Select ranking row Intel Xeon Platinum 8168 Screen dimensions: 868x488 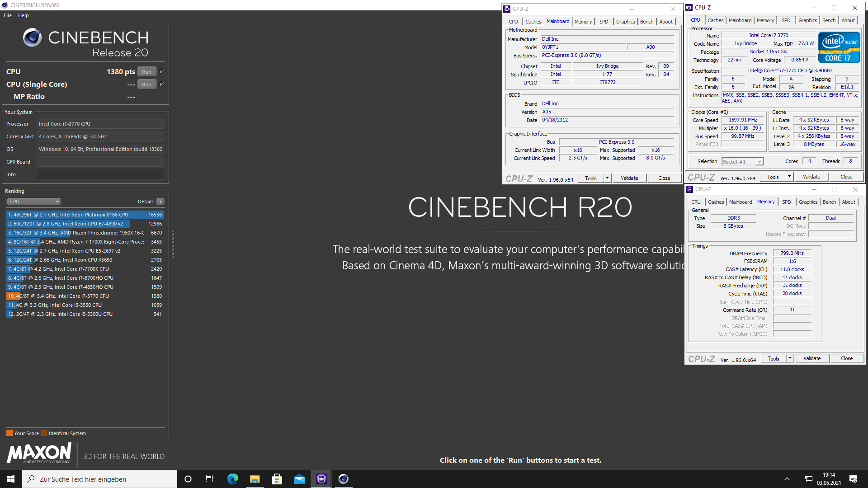[85, 215]
